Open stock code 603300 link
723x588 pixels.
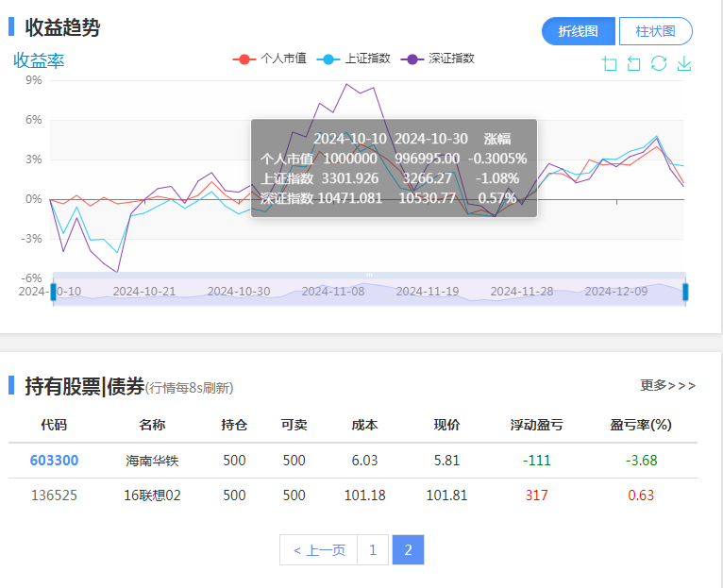click(x=55, y=461)
